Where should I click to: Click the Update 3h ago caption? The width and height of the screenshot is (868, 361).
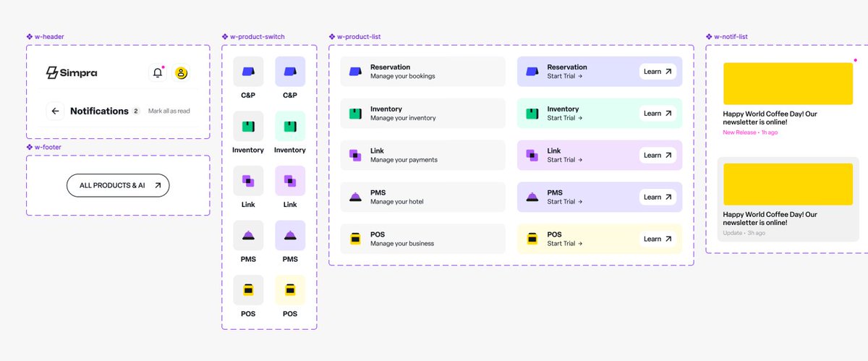(x=744, y=233)
